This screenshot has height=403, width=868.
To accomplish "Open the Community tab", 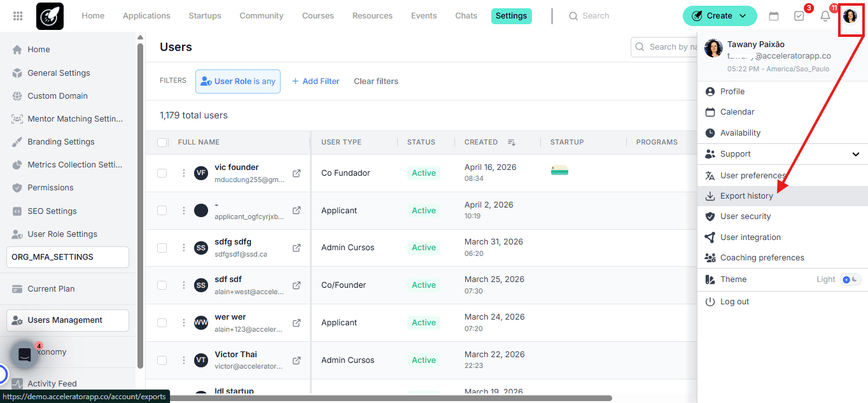I will [262, 16].
